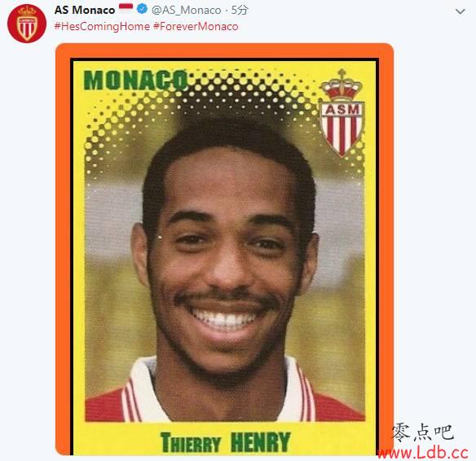This screenshot has height=461, width=476.
Task: Open the @AS_Monaco handle link
Action: click(186, 11)
